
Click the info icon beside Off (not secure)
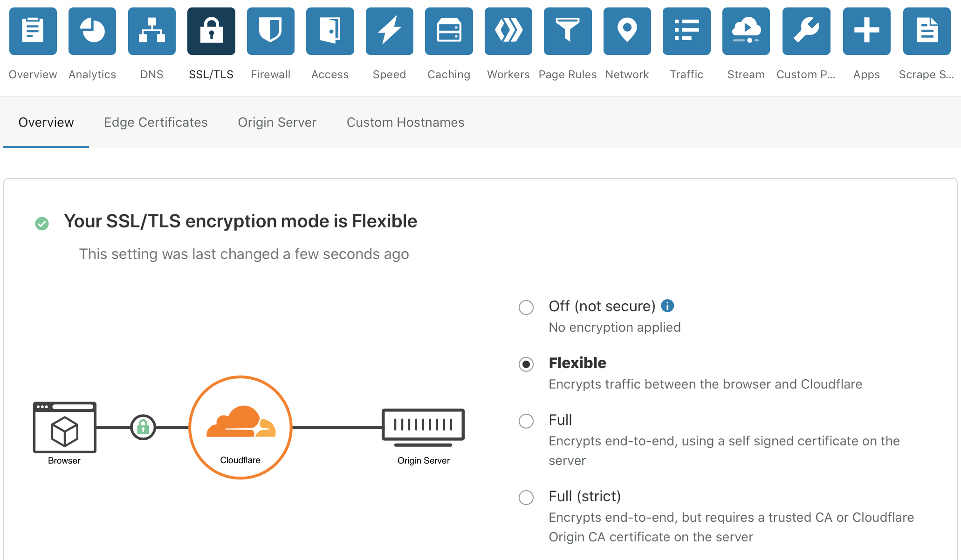pos(667,306)
